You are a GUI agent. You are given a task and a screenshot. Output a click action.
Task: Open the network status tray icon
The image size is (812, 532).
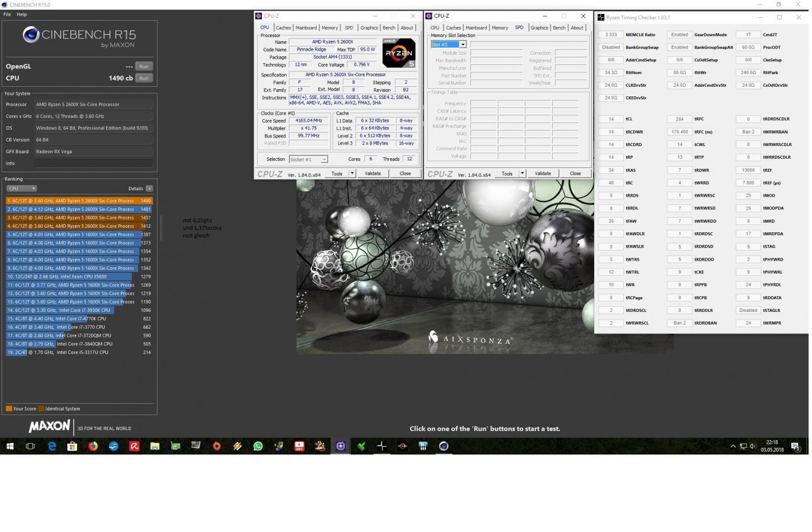(743, 446)
